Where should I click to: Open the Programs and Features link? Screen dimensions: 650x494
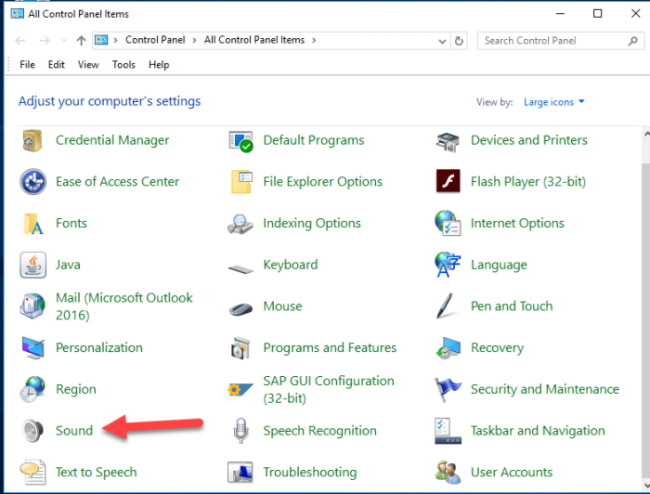(x=329, y=348)
